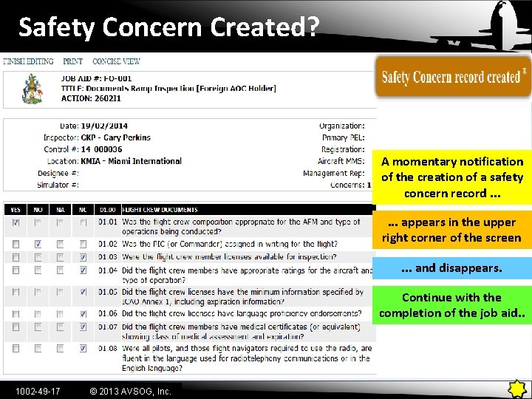Click the NC column header
Viewport: 532px width, 399px height.
[83, 210]
